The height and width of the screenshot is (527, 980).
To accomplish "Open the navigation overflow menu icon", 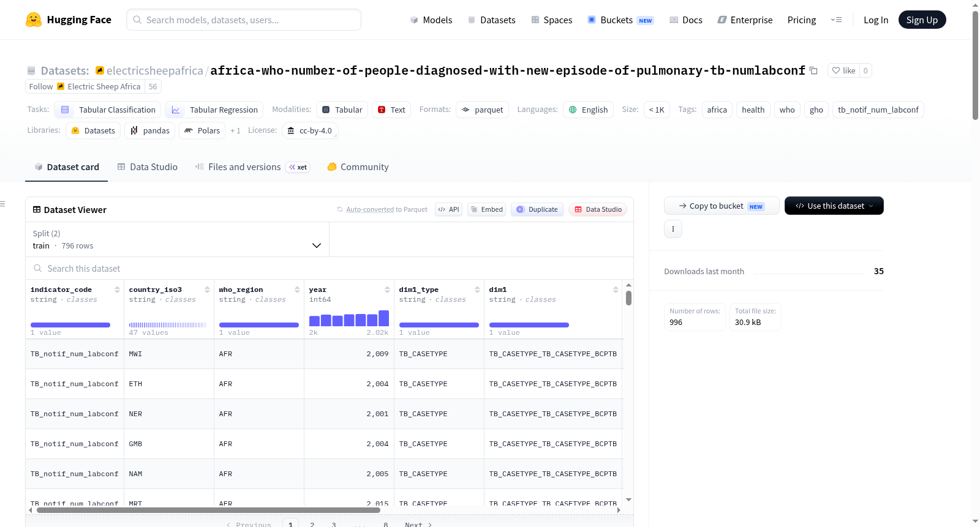I will (x=836, y=20).
